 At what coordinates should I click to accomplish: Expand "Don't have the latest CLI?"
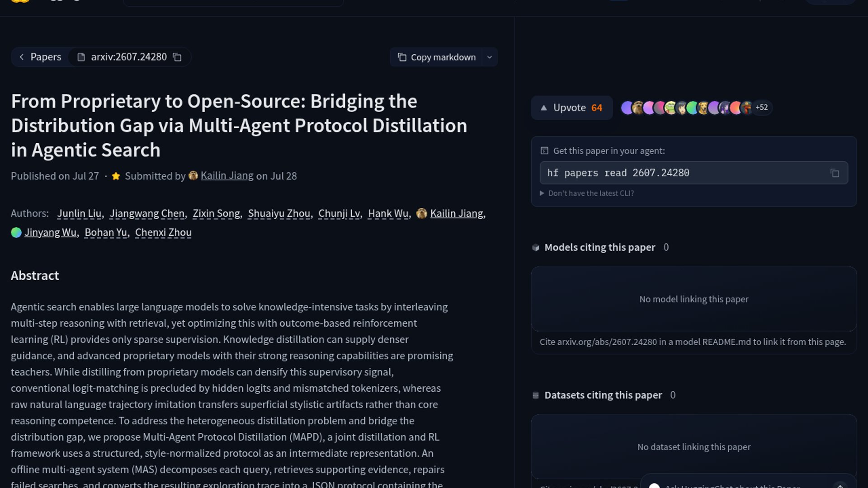click(587, 193)
